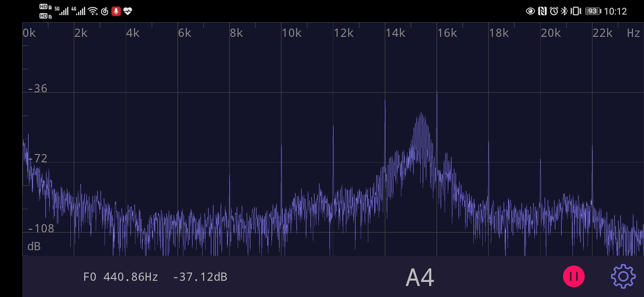
Task: Tap the vibrate mode status icon
Action: pos(576,11)
